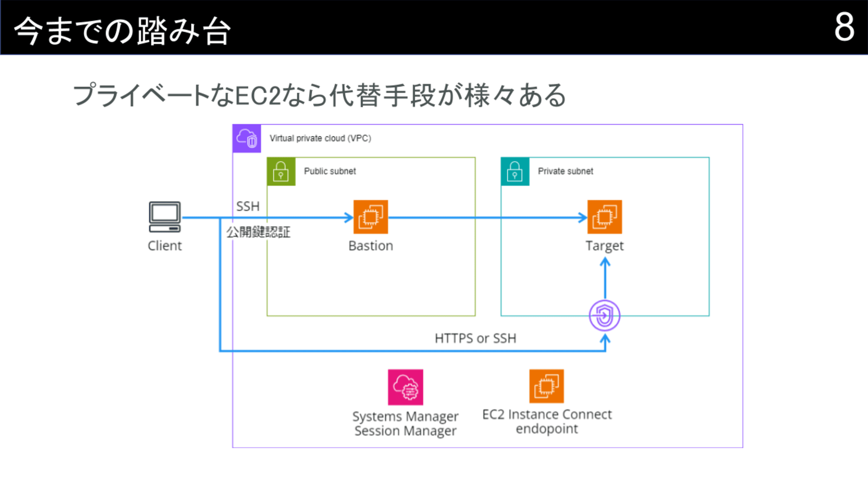Click the Systems Manager Session Manager caption
868x488 pixels.
(405, 423)
